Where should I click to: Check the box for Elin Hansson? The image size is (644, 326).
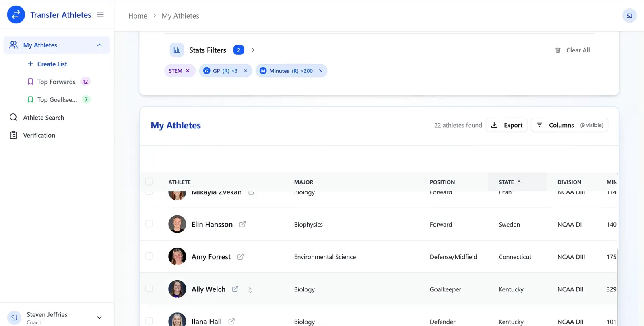coord(149,224)
